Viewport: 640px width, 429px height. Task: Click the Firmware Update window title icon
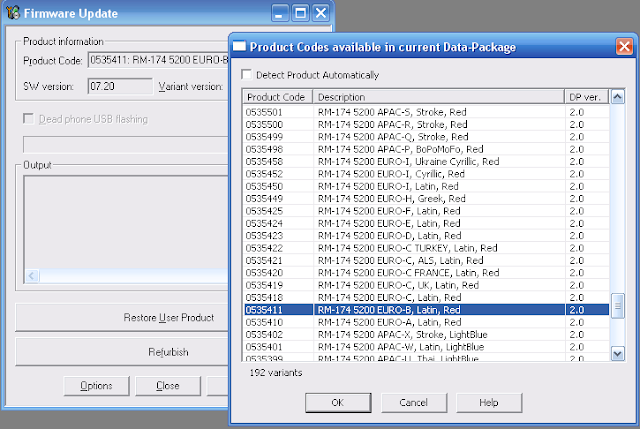(13, 13)
